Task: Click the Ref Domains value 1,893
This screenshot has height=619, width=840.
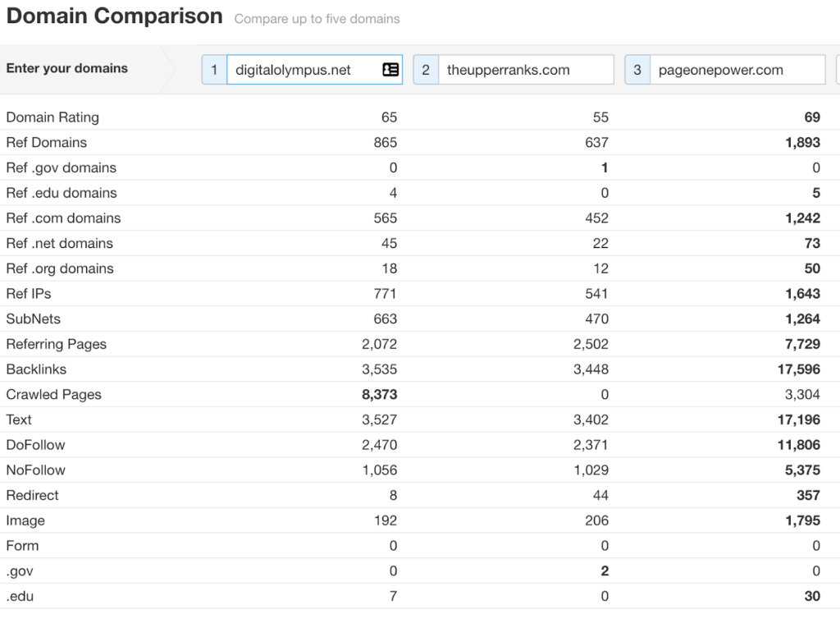Action: 802,143
